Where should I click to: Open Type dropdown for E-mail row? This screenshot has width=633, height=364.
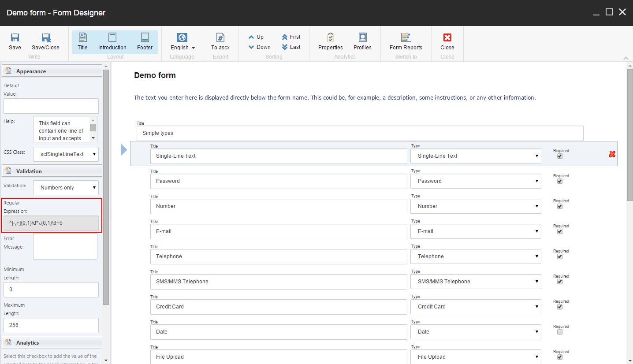(476, 231)
